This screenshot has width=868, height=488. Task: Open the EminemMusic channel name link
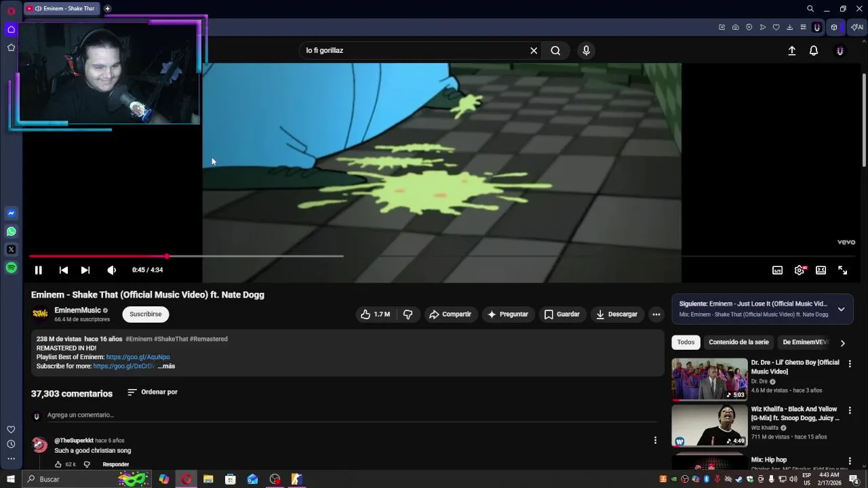pos(77,310)
